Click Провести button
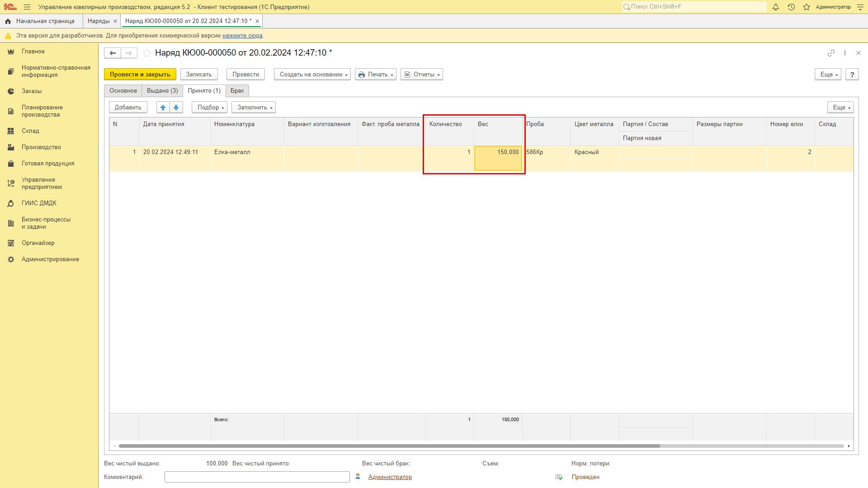The height and width of the screenshot is (488, 868). tap(245, 75)
